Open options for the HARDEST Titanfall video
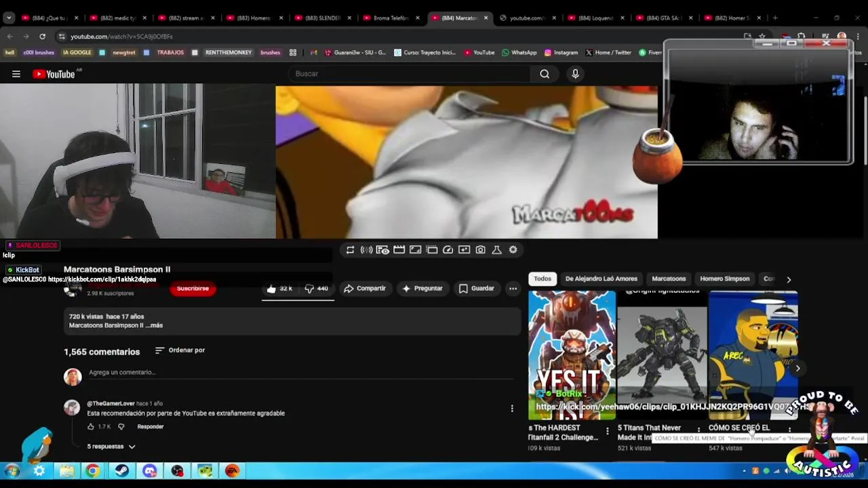Image resolution: width=868 pixels, height=488 pixels. 607,430
